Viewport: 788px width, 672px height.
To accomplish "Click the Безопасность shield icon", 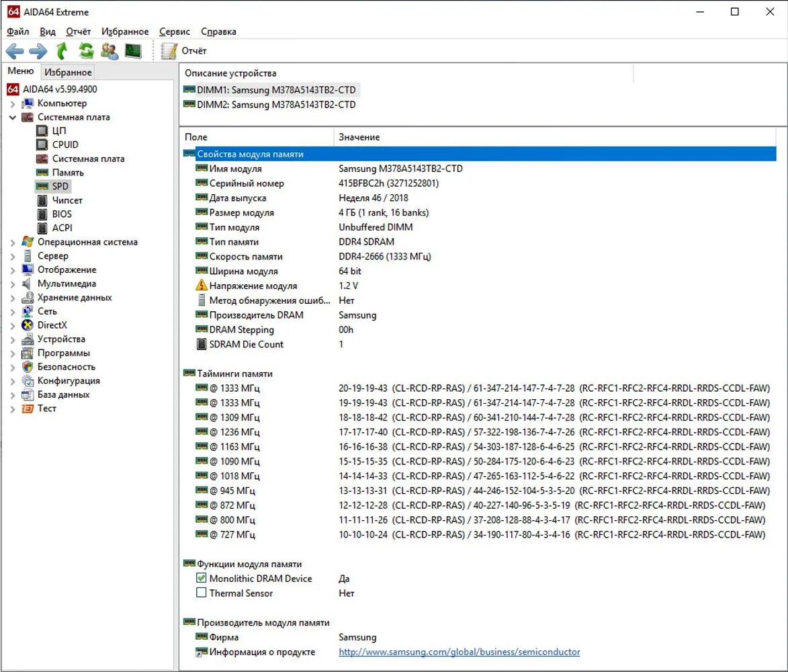I will click(28, 367).
